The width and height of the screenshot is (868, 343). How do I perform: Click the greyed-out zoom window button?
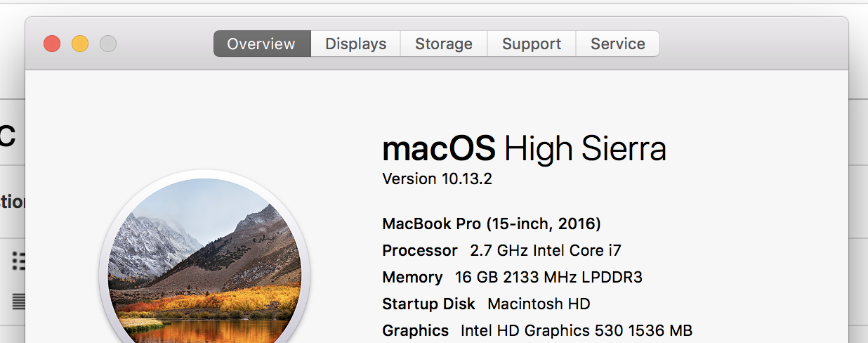[108, 44]
